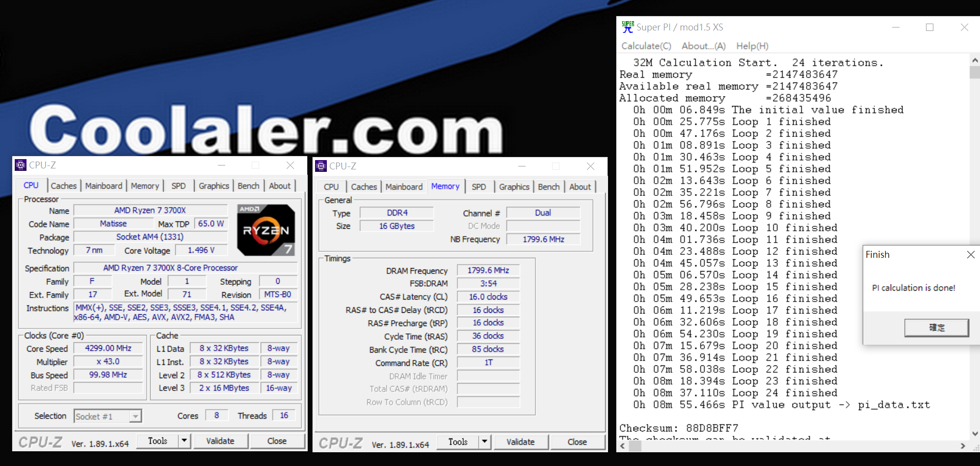Open SPD tab in the Memory window

point(479,187)
